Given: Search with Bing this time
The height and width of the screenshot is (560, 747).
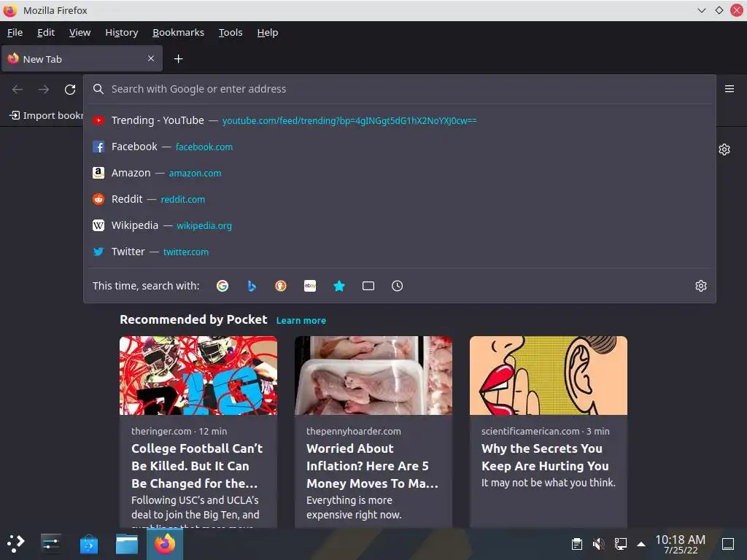Looking at the screenshot, I should 252,286.
